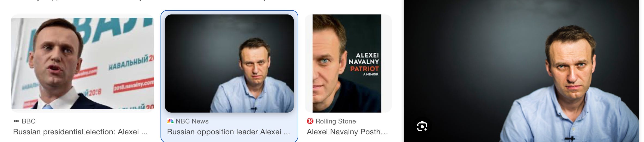Search the preview image with Google Lens icon

click(422, 126)
